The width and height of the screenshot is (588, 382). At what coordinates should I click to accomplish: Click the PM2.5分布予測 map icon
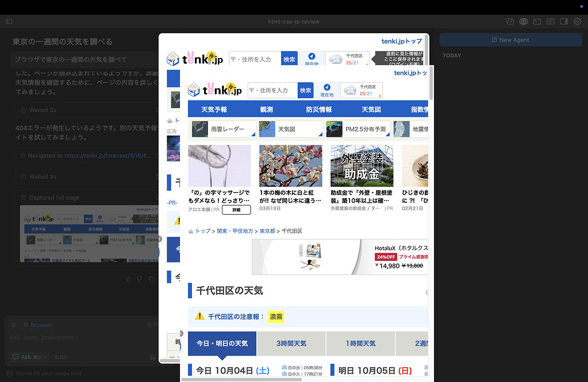[x=334, y=129]
